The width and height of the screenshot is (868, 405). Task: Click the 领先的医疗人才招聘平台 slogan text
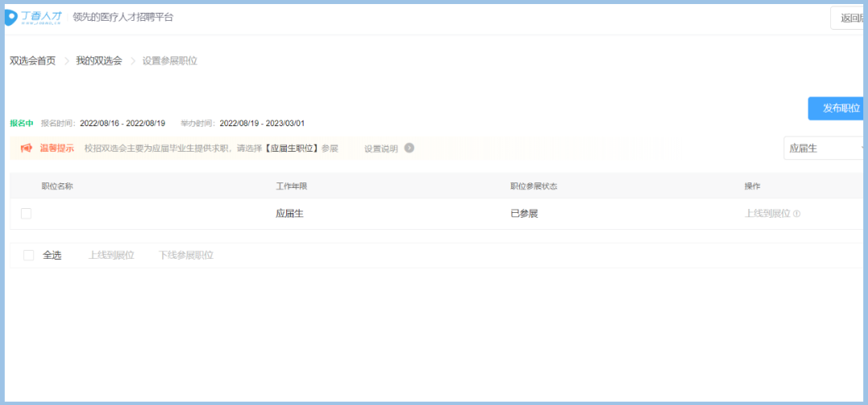click(123, 17)
